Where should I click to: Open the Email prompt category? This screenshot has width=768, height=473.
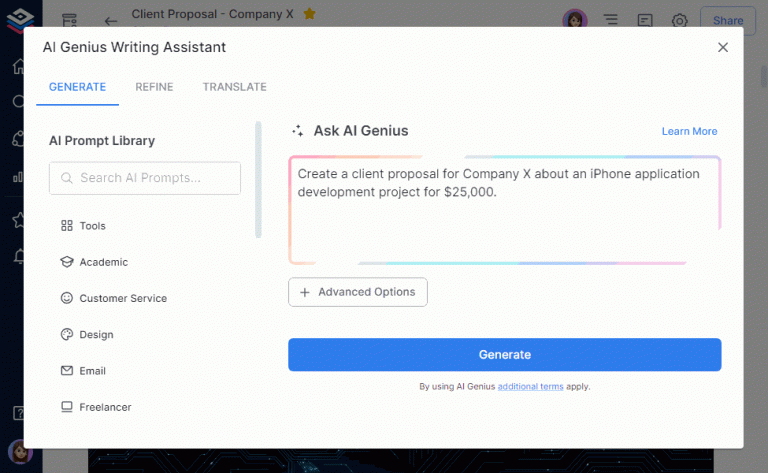coord(92,371)
